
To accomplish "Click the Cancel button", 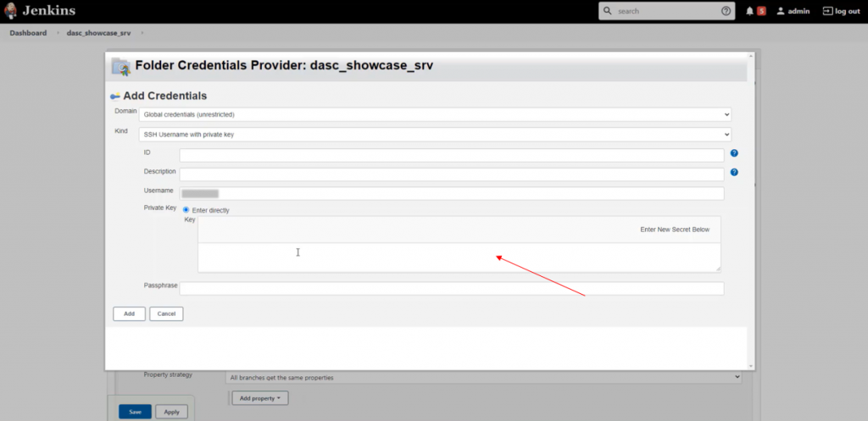I will click(x=166, y=313).
